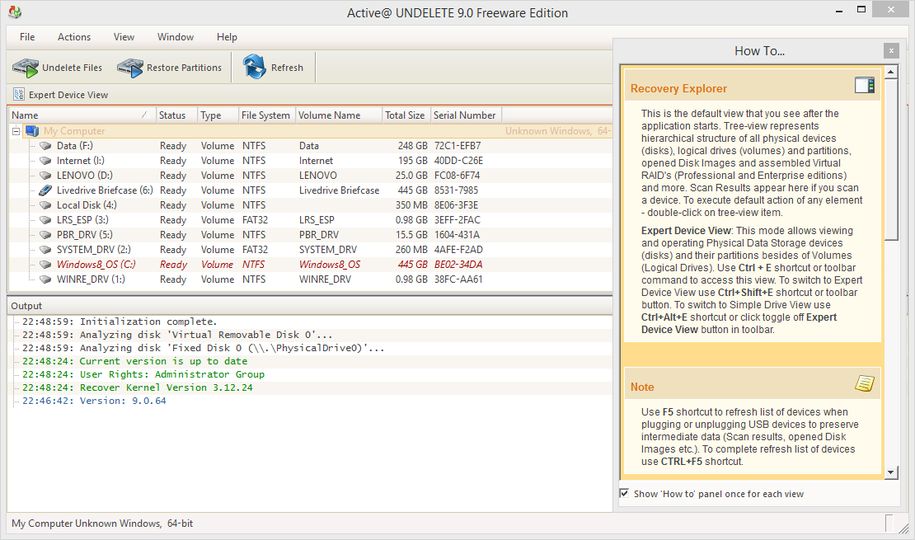
Task: Sort by the Status column header
Action: point(176,115)
